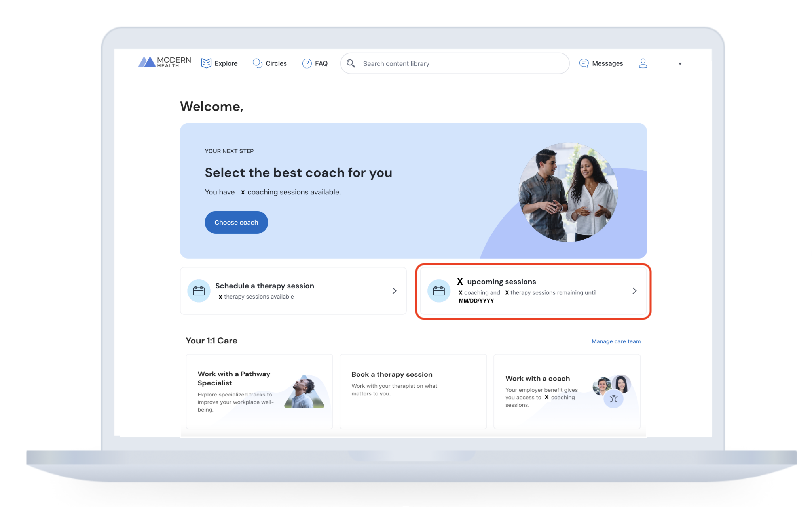Viewport: 812px width, 507px height.
Task: Open Work with a Pathway Specialist card
Action: coord(259,391)
